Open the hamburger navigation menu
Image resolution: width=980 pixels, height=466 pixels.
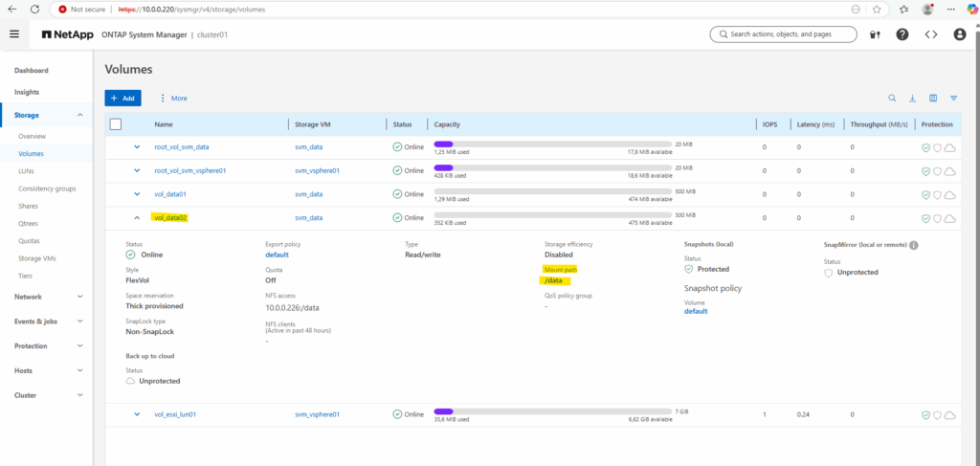click(x=14, y=34)
